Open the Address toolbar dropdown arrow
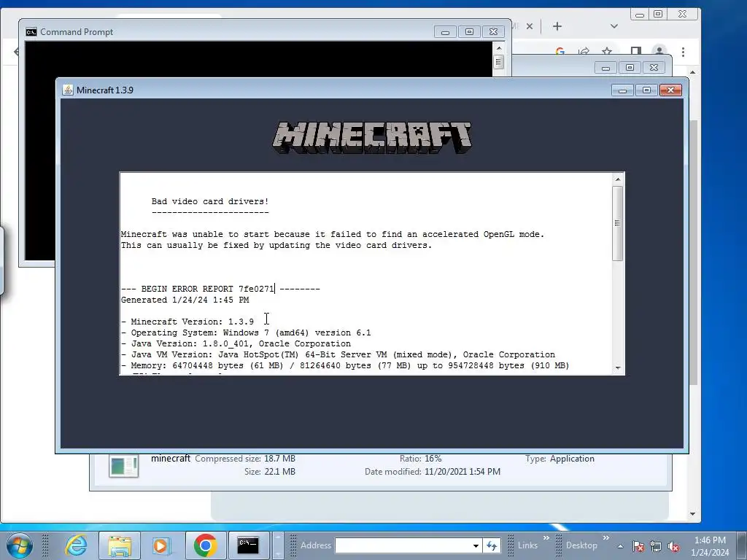Image resolution: width=747 pixels, height=560 pixels. (476, 545)
